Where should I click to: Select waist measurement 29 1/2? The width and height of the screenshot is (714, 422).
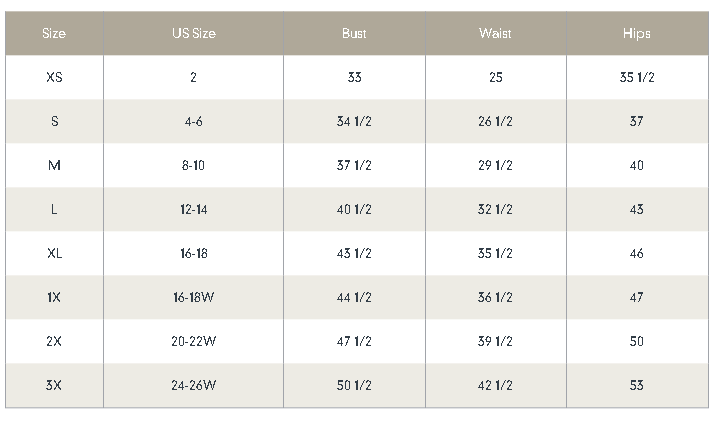pos(495,165)
